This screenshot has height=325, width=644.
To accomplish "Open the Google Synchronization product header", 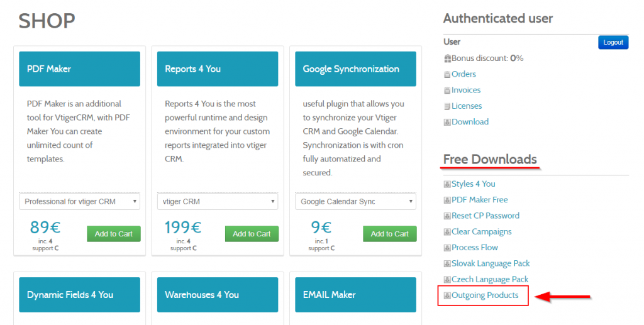I will point(355,69).
